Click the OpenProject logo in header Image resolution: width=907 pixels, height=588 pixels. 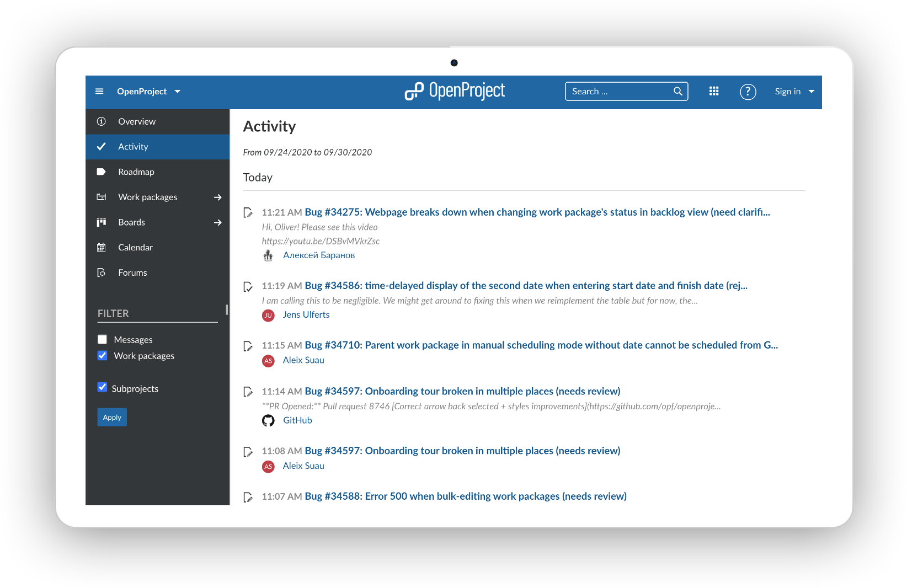pos(455,91)
